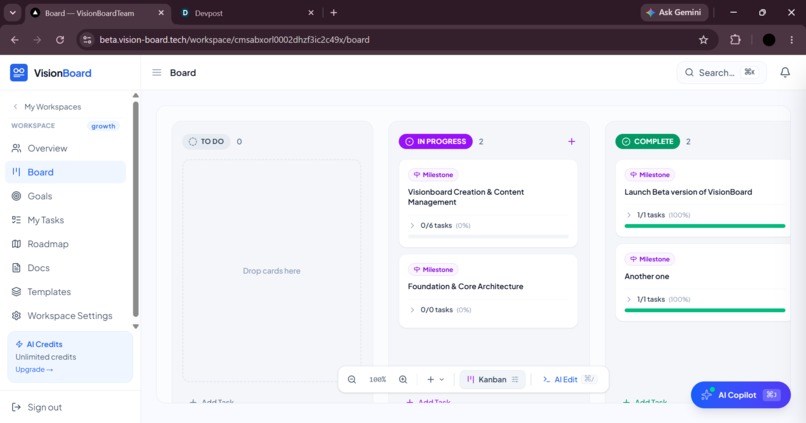Open notifications bell icon
The height and width of the screenshot is (423, 806).
tap(785, 72)
